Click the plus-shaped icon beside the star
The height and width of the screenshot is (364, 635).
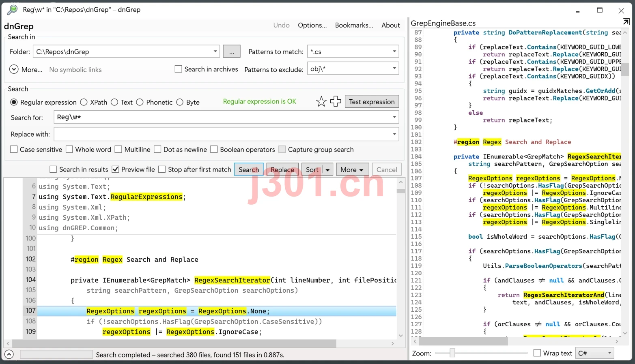pos(336,101)
